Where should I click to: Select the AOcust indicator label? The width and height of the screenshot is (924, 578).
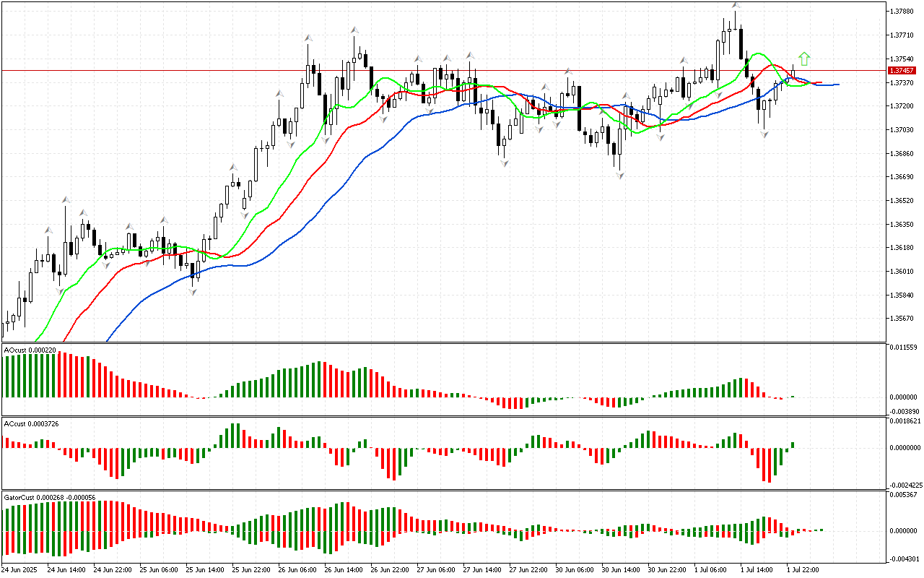pyautogui.click(x=30, y=350)
